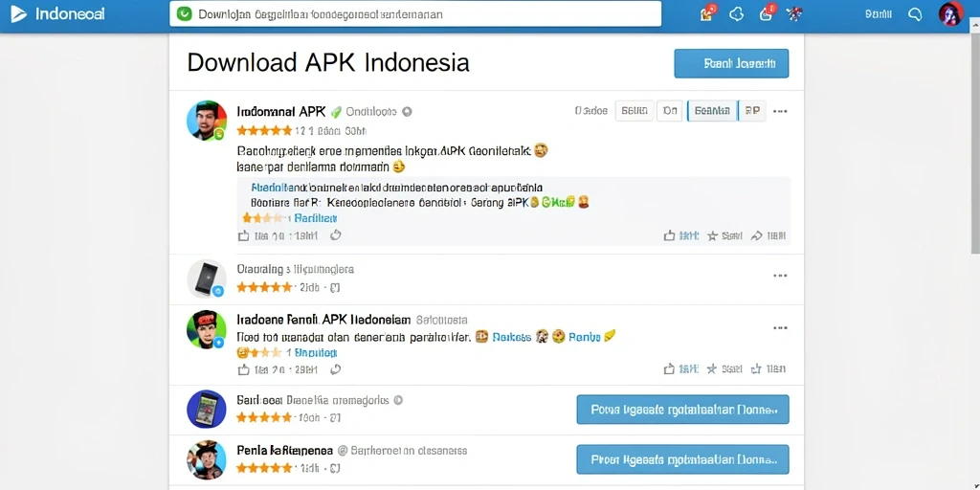Select the highlighted tab left of RP
Viewport: 980px width, 490px height.
712,111
